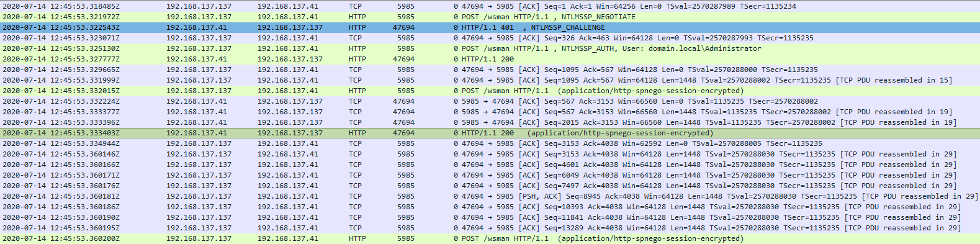Select the HTTP POST packet at 12:45:53.332015Z

coord(490,91)
